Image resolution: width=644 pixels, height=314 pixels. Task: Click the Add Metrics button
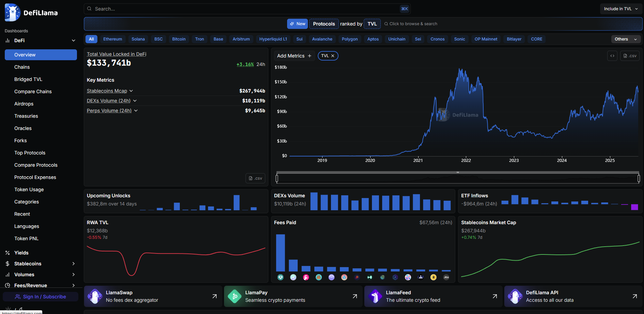(294, 56)
